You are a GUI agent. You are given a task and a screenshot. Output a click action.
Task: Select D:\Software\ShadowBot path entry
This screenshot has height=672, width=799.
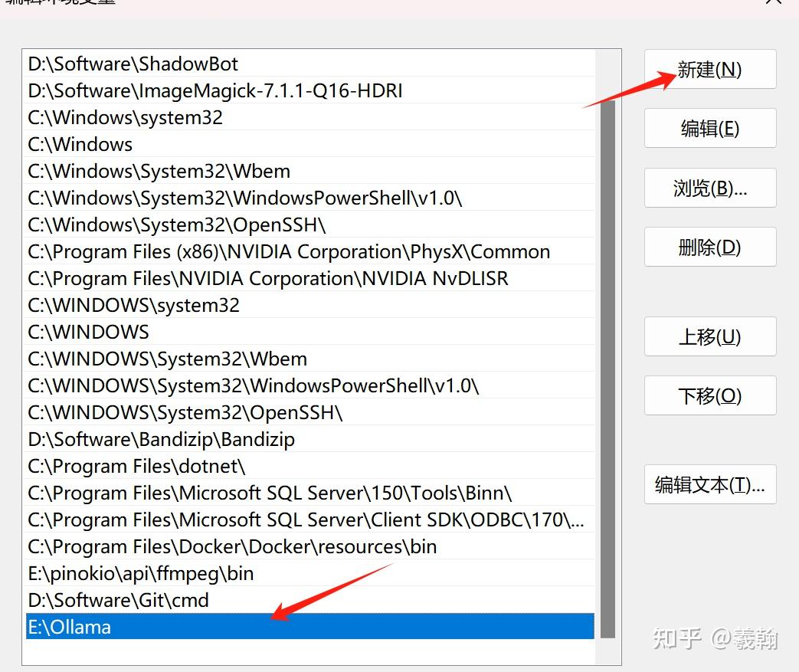309,64
